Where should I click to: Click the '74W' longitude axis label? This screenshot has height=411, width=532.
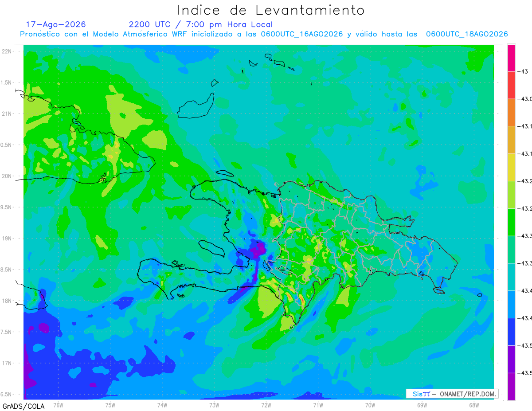(162, 404)
